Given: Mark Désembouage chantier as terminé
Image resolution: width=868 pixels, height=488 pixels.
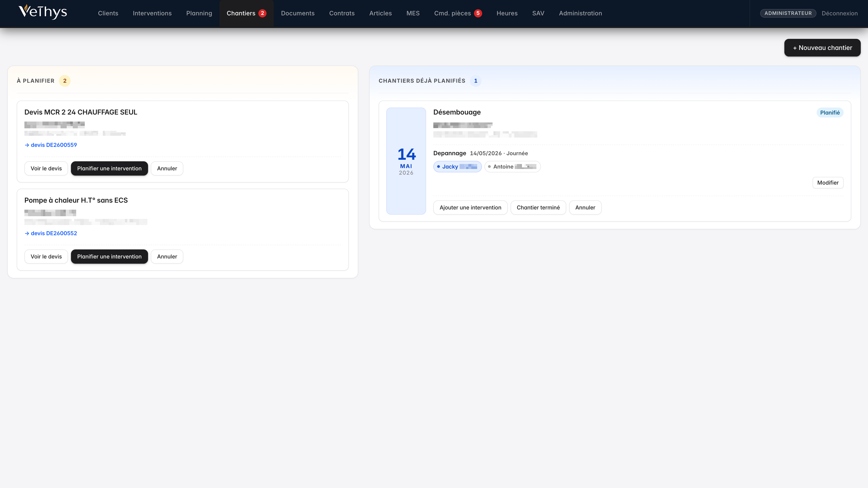Looking at the screenshot, I should coord(538,207).
